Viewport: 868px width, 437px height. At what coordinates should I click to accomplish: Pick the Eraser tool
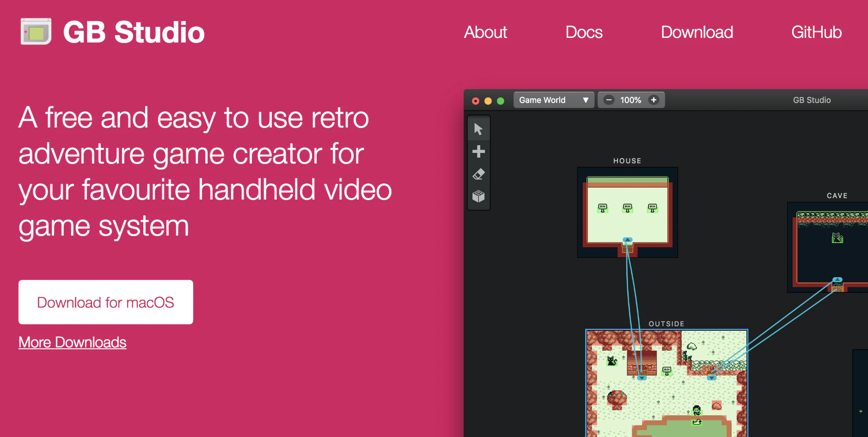(478, 174)
